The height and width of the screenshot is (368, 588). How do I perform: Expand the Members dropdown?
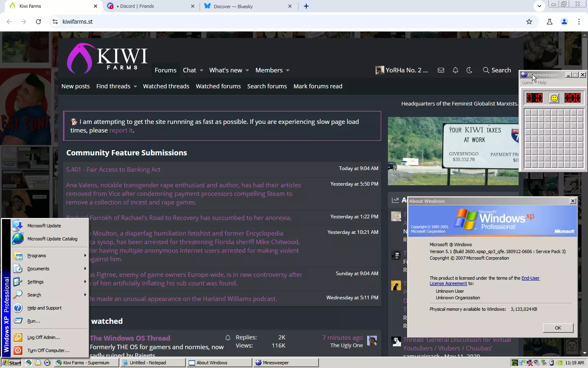click(x=287, y=70)
